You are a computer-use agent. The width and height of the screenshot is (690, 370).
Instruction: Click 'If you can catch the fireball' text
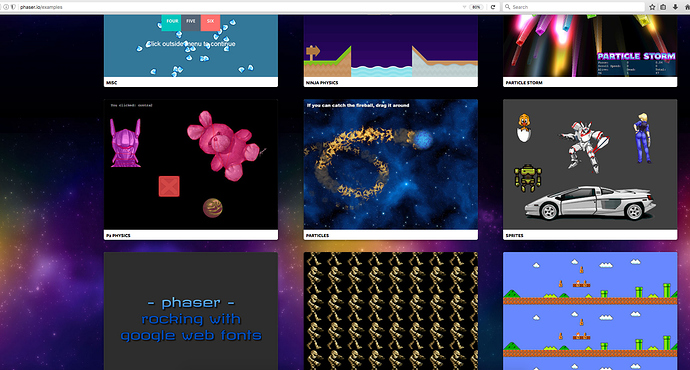pyautogui.click(x=358, y=106)
